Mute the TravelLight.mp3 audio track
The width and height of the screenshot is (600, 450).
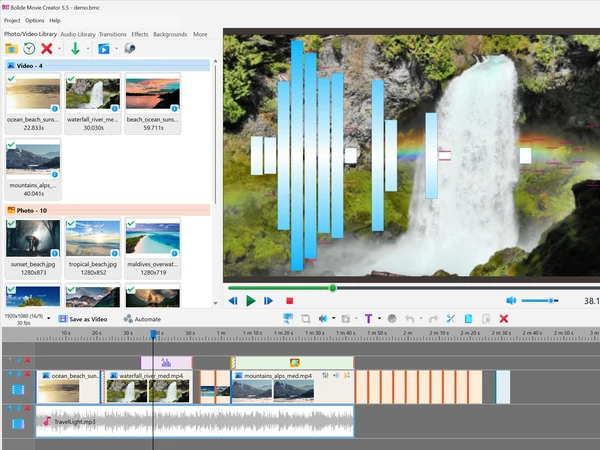coord(10,408)
